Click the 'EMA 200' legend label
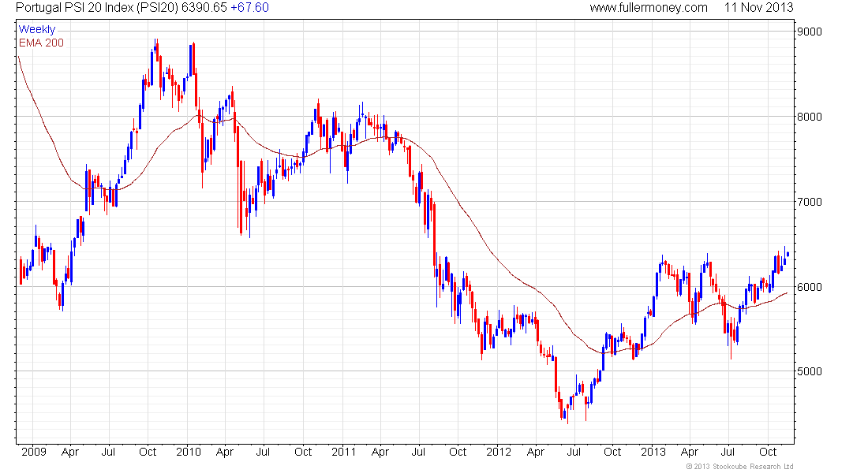Viewport: 868px width, 473px height. click(x=41, y=43)
